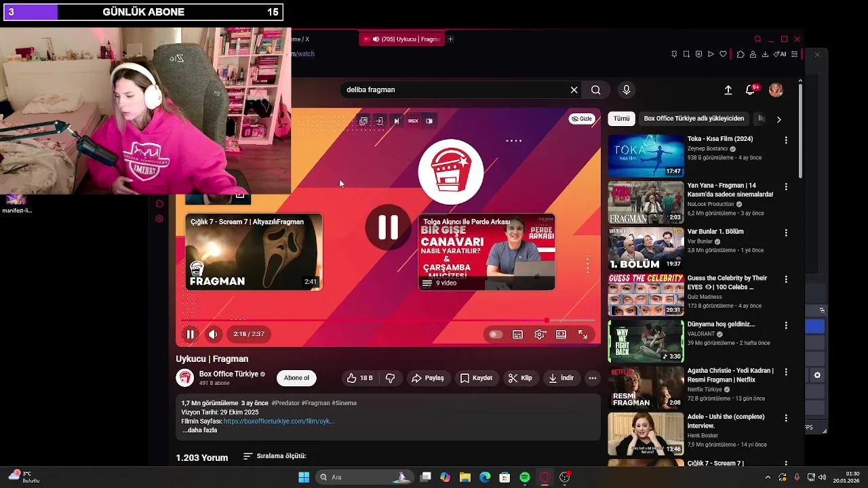Select 'Box Office Türkiye adlı yükleyiciden' chip
The image size is (868, 488).
(x=694, y=119)
